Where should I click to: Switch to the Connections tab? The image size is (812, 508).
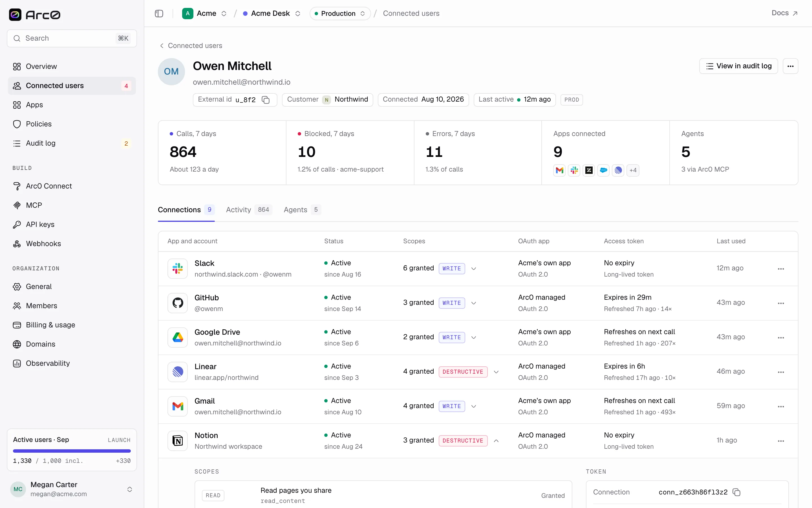[x=186, y=210]
